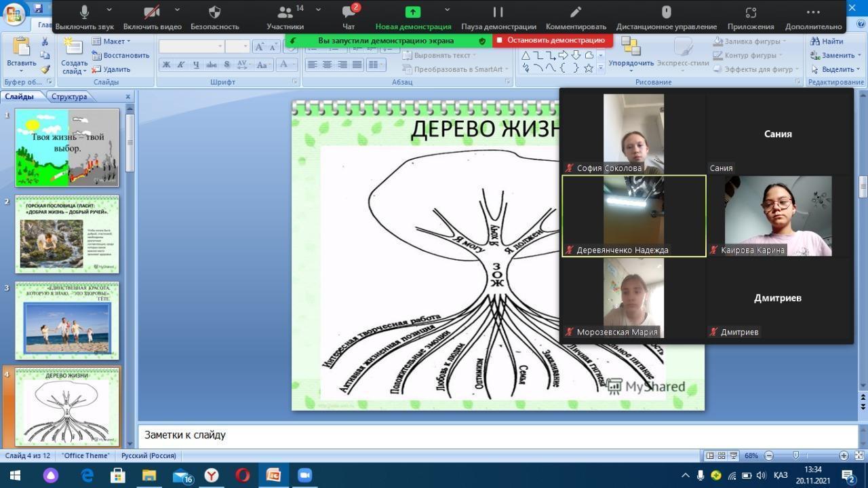Image resolution: width=868 pixels, height=488 pixels.
Task: Select slide 2 thumbnail with stream photo
Action: tap(67, 234)
